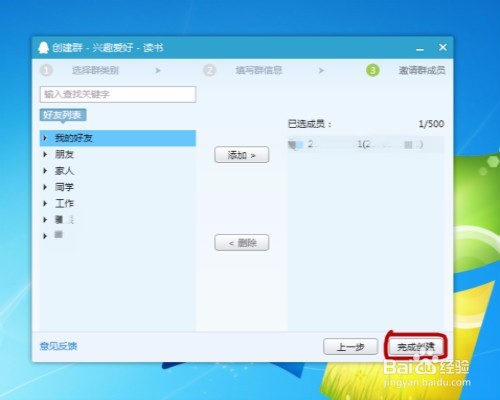The image size is (500, 400).
Task: Click the 上一步 button
Action: point(350,347)
